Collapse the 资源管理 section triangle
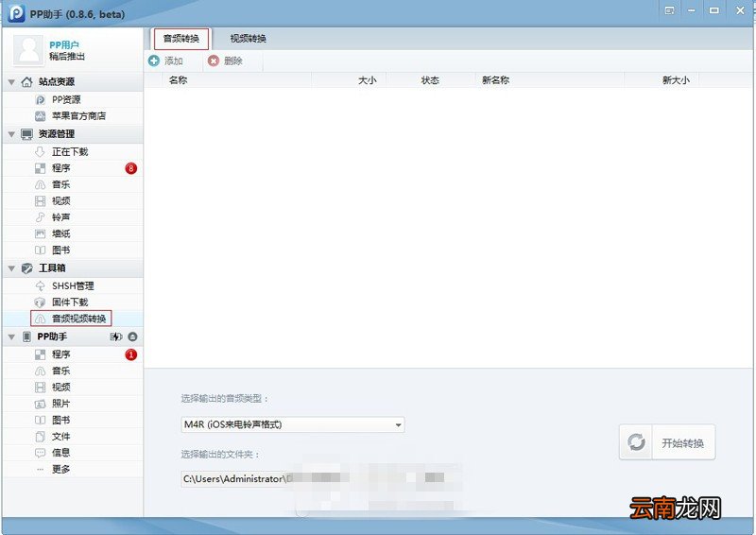The height and width of the screenshot is (535, 756). pos(11,134)
